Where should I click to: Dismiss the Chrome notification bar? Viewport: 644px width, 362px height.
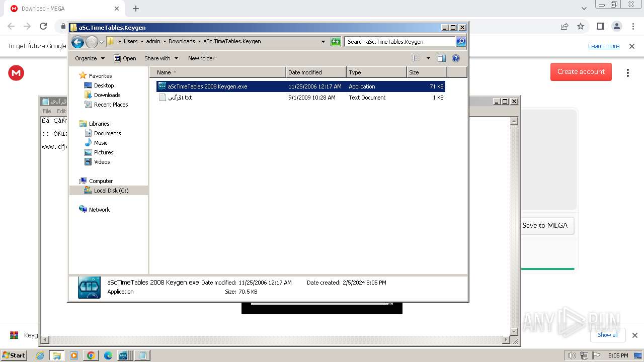point(632,46)
